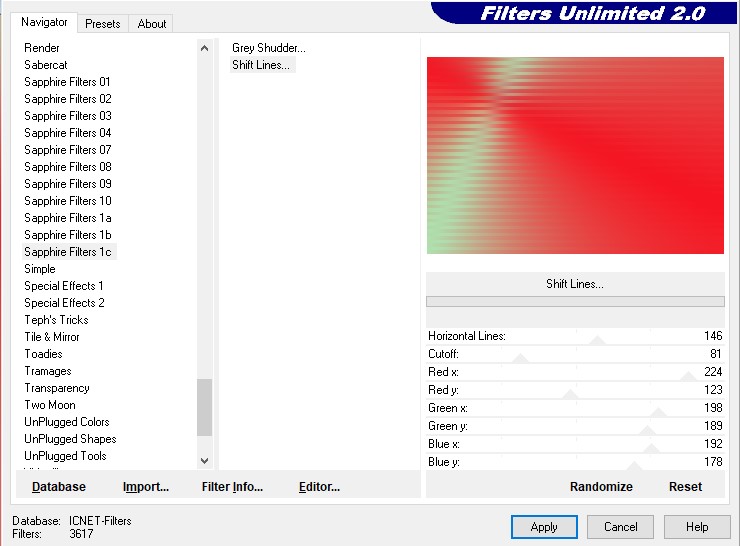Select UnPlugged Colors category
The image size is (740, 546).
point(67,422)
